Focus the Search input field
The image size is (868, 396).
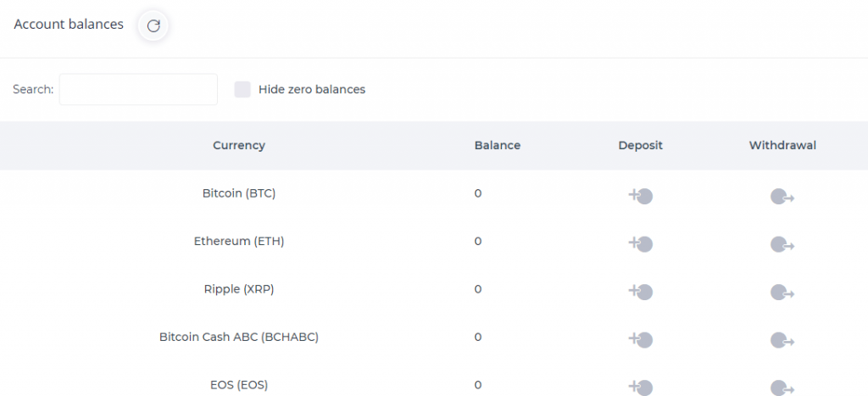coord(138,89)
